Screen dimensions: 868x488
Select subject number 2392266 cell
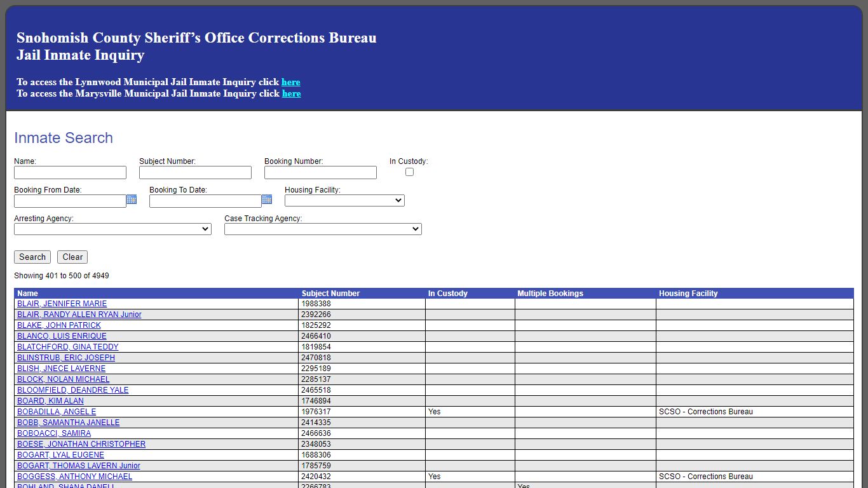coord(362,315)
